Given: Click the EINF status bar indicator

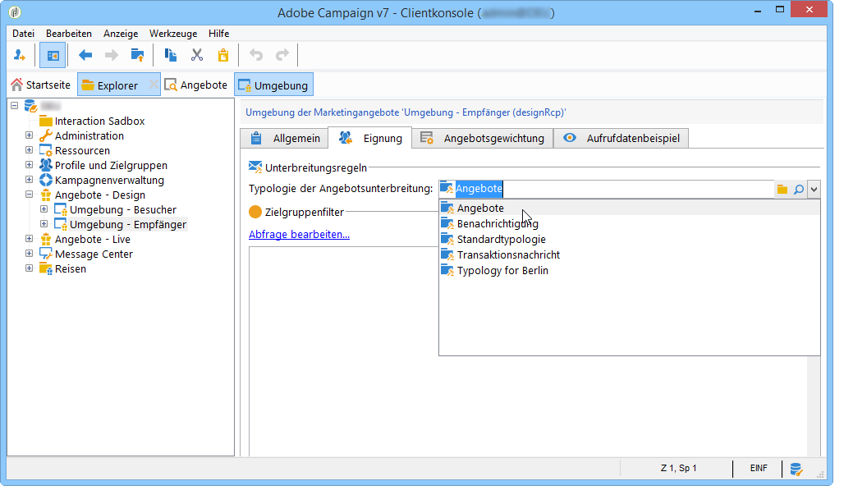Looking at the screenshot, I should tap(759, 468).
